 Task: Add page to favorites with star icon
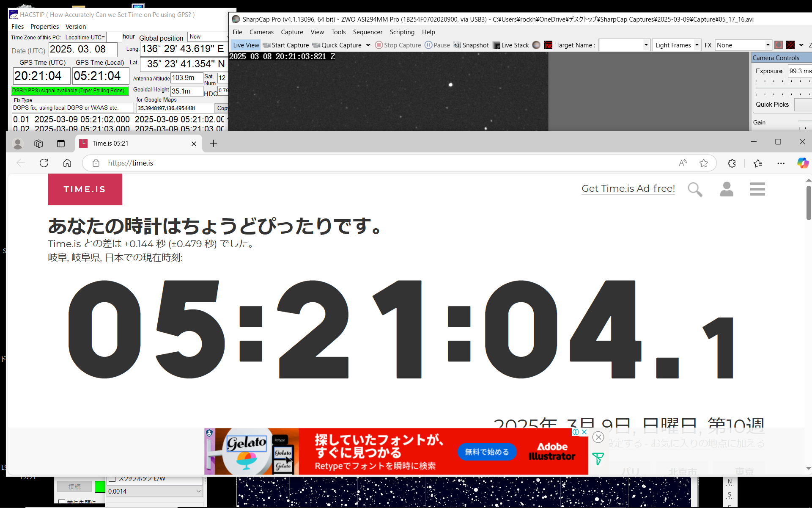coord(704,163)
